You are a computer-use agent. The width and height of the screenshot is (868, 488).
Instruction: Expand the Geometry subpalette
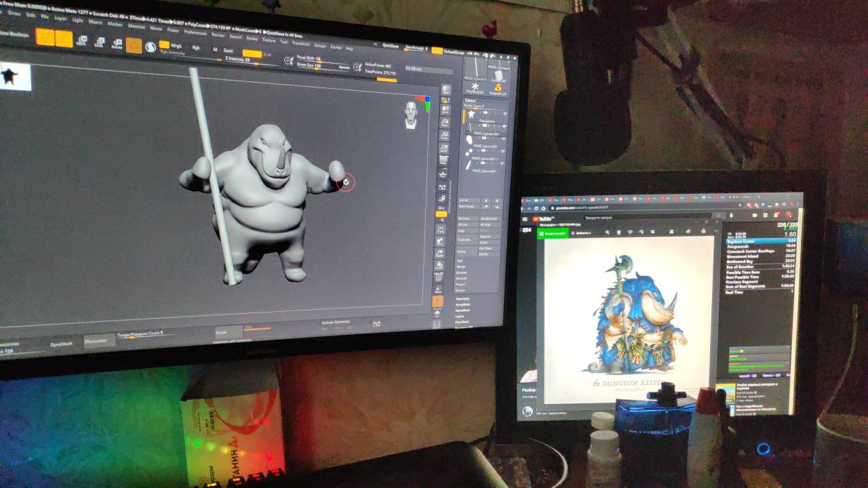pos(463,299)
